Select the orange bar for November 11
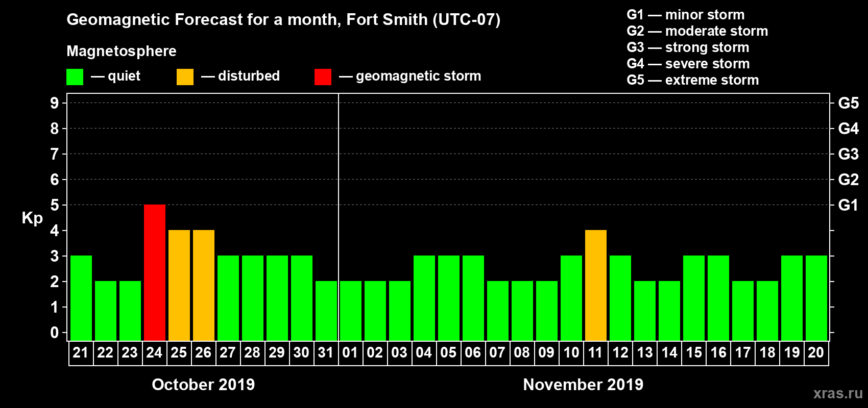 pyautogui.click(x=596, y=286)
